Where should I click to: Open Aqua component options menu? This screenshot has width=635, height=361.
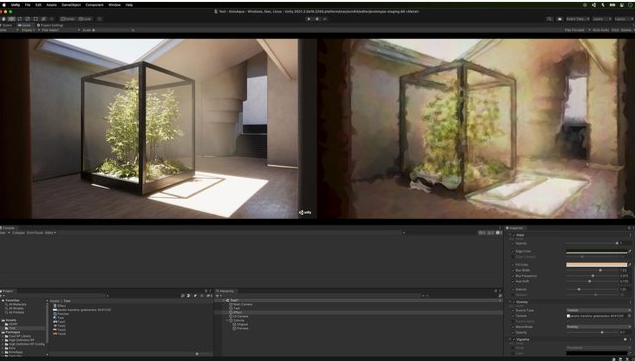(x=630, y=235)
